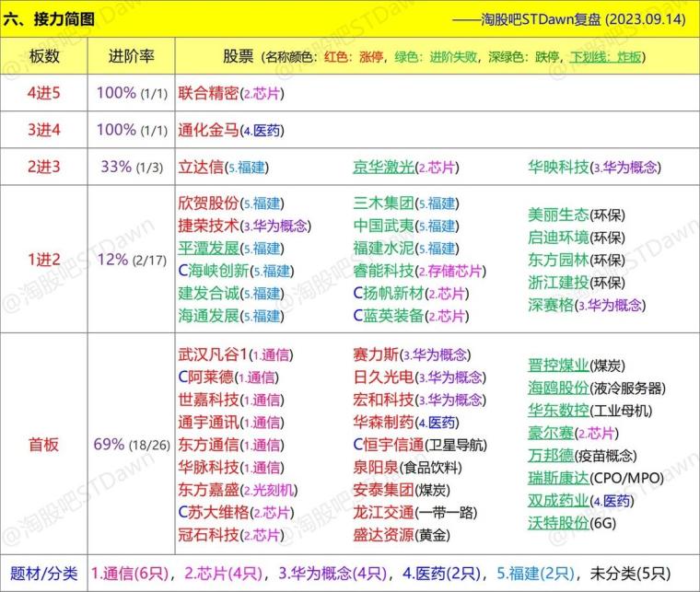Select the 首板 row label
This screenshot has height=592, width=700.
click(44, 445)
